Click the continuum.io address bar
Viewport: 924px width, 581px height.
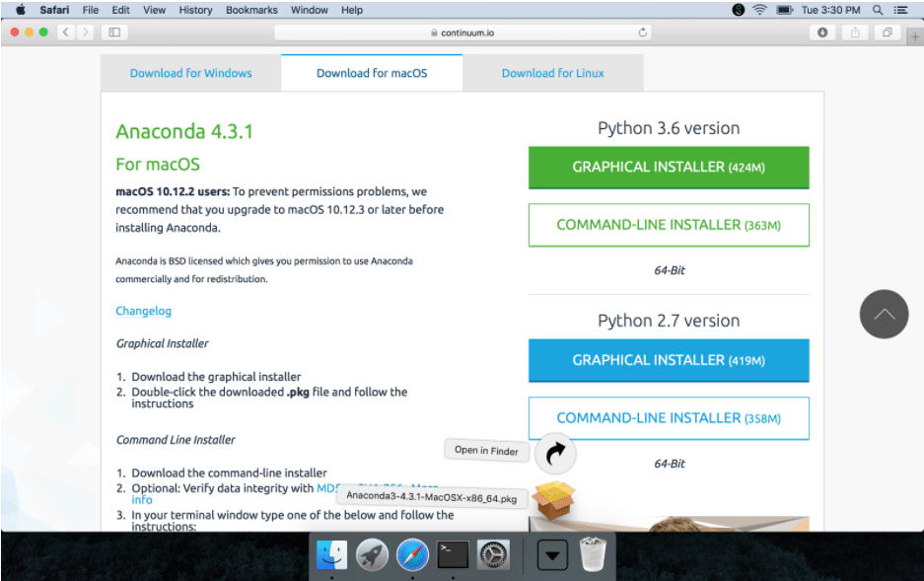462,33
